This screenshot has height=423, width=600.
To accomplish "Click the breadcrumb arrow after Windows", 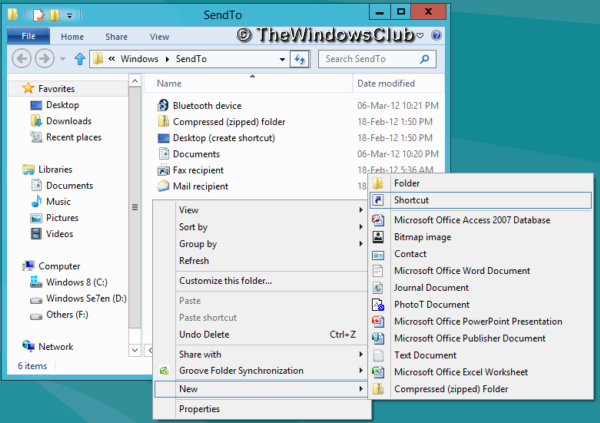I will click(x=168, y=59).
